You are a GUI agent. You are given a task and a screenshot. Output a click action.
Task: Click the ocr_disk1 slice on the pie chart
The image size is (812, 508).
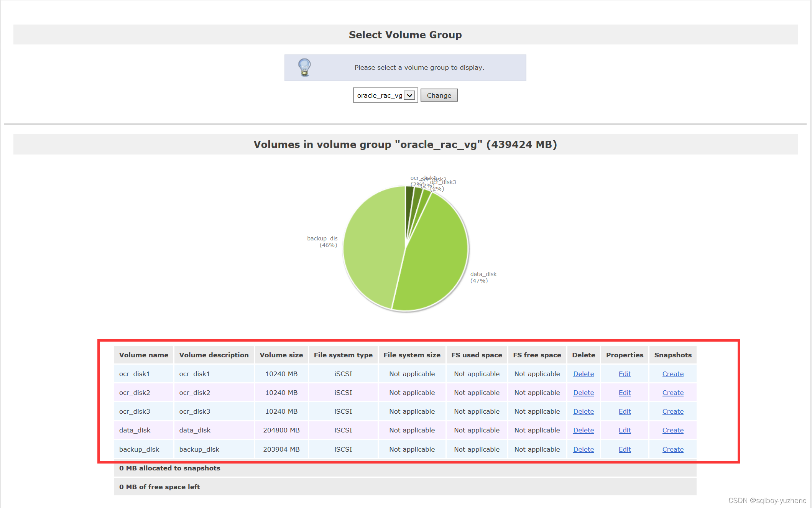(410, 199)
